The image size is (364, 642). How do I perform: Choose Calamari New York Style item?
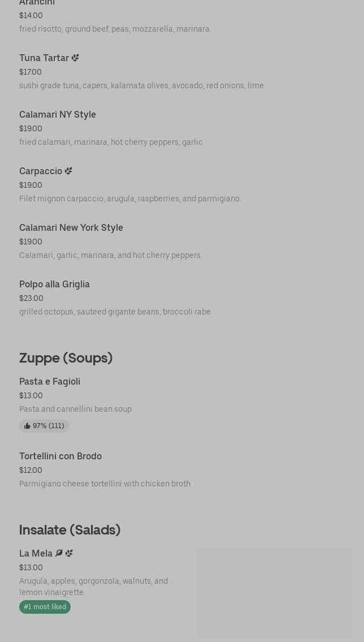pyautogui.click(x=71, y=227)
